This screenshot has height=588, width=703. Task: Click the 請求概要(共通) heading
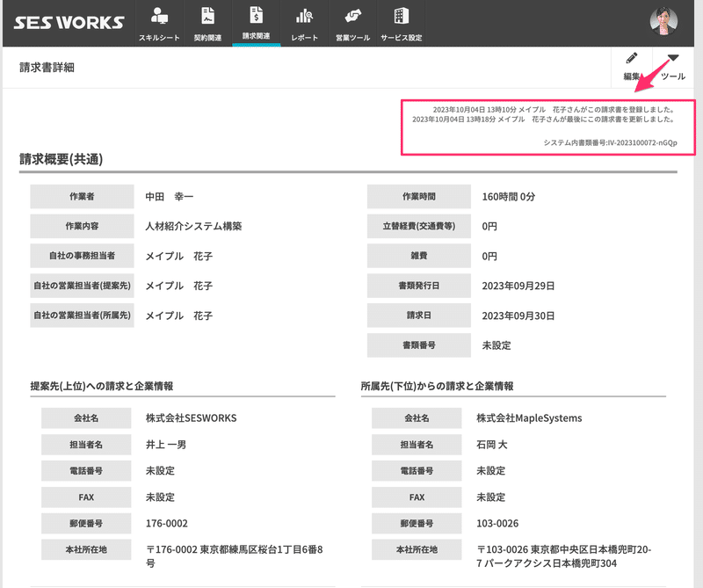61,159
